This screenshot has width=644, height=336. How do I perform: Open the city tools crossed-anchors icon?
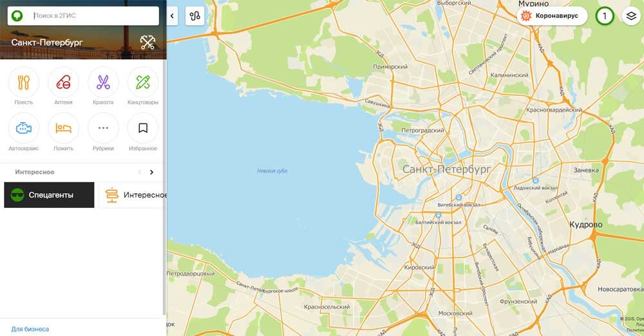[147, 42]
